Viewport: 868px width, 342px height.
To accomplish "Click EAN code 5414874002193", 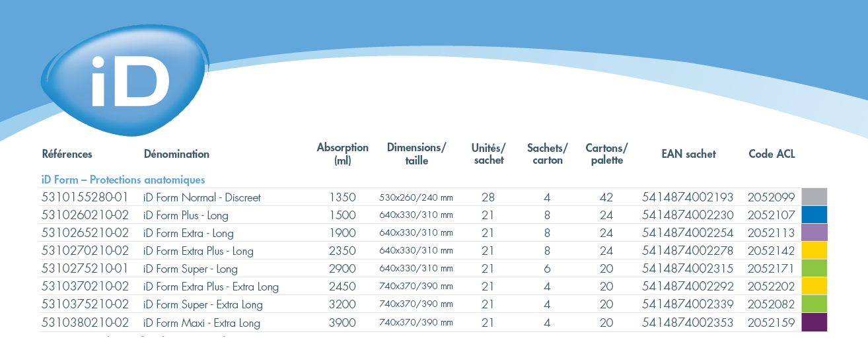I will click(688, 197).
